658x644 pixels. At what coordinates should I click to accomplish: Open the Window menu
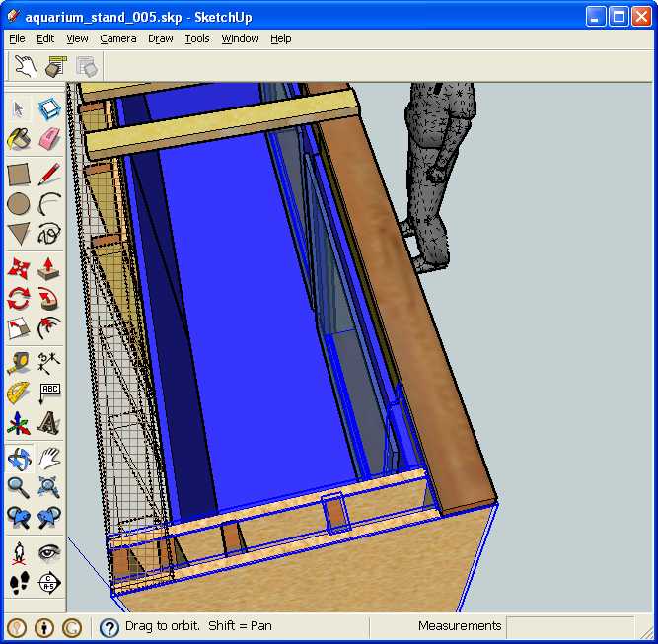(x=240, y=38)
